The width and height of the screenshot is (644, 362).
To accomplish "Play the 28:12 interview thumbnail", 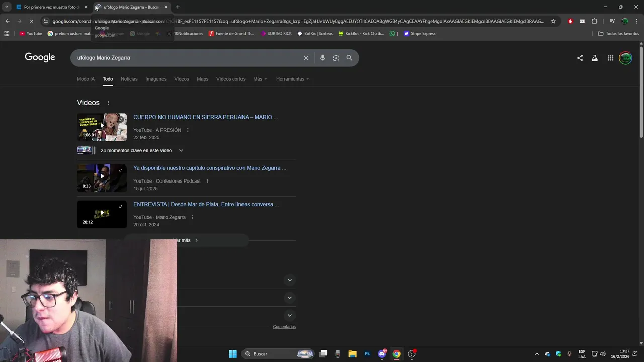I will [102, 214].
